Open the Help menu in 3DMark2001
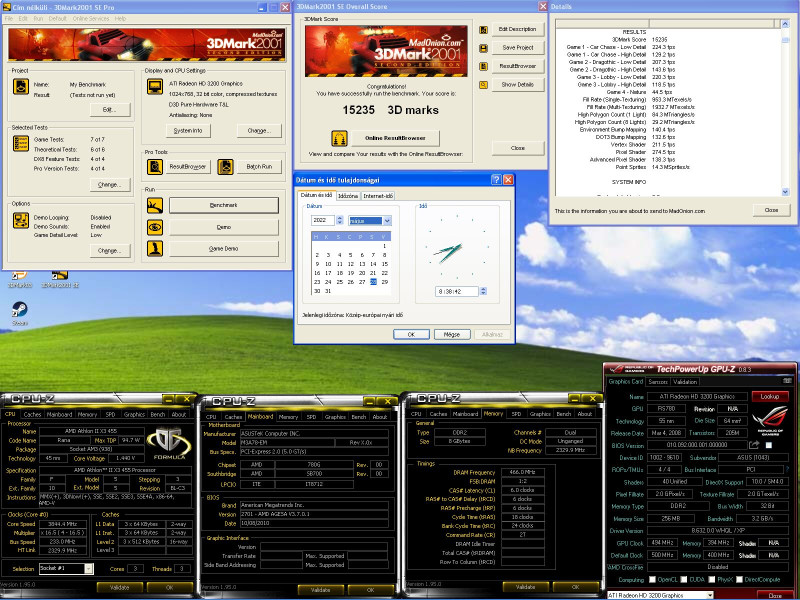The height and width of the screenshot is (600, 800). pos(120,18)
